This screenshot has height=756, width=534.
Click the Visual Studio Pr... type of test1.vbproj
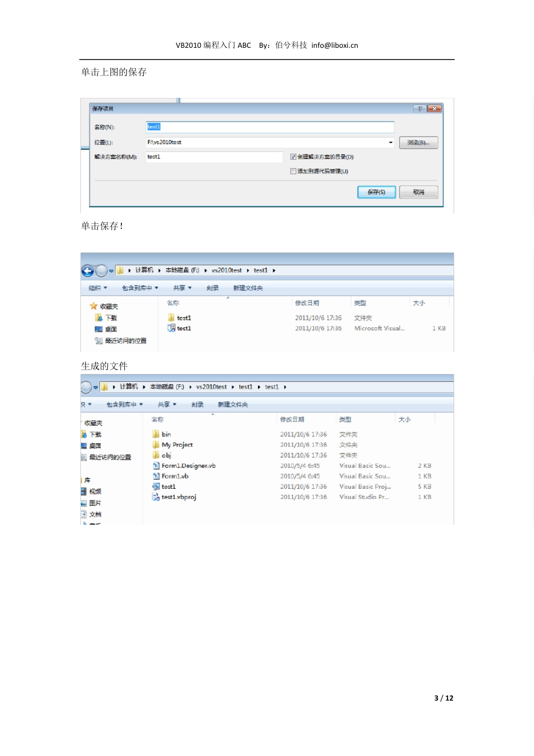pos(364,497)
